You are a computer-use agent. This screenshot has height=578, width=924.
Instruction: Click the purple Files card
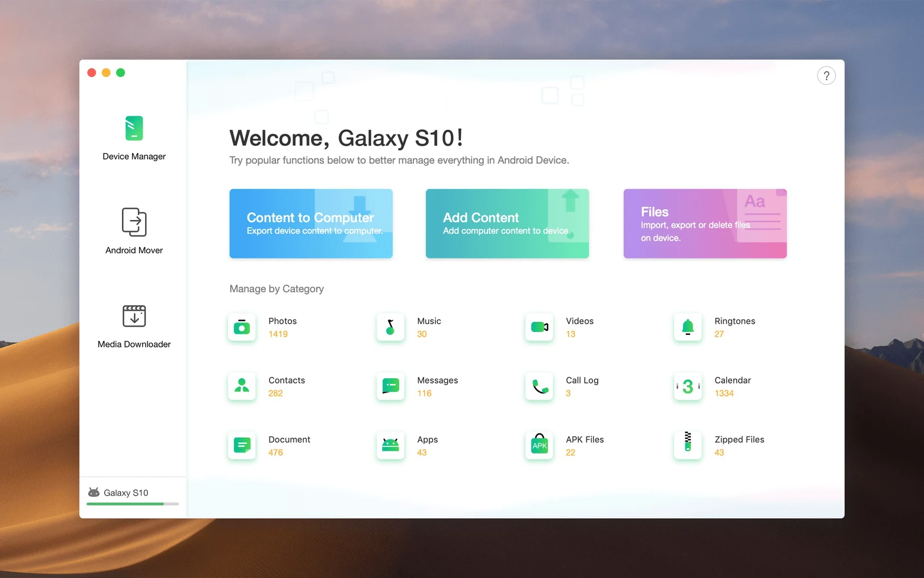705,223
